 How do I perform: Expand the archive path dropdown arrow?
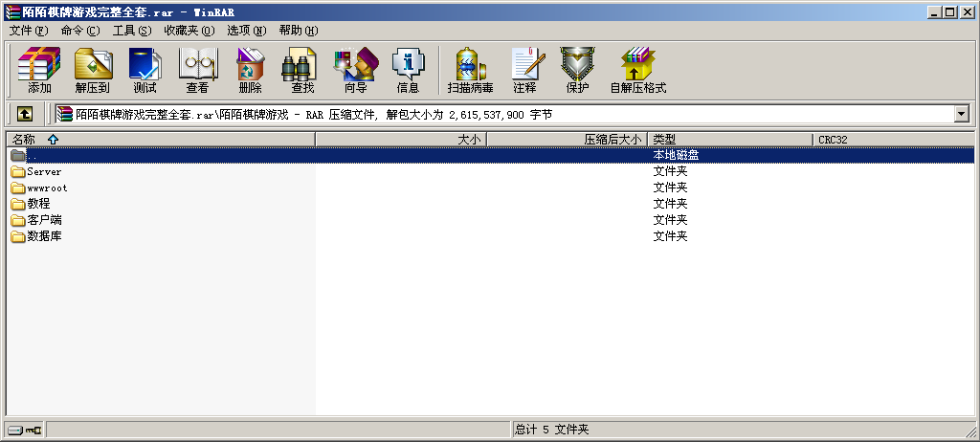[962, 114]
